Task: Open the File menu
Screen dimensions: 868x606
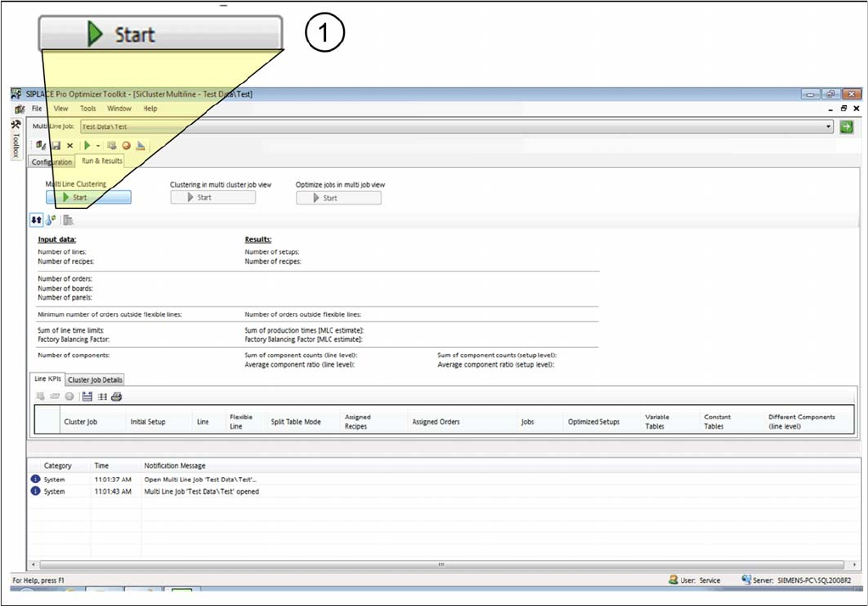Action: 37,109
